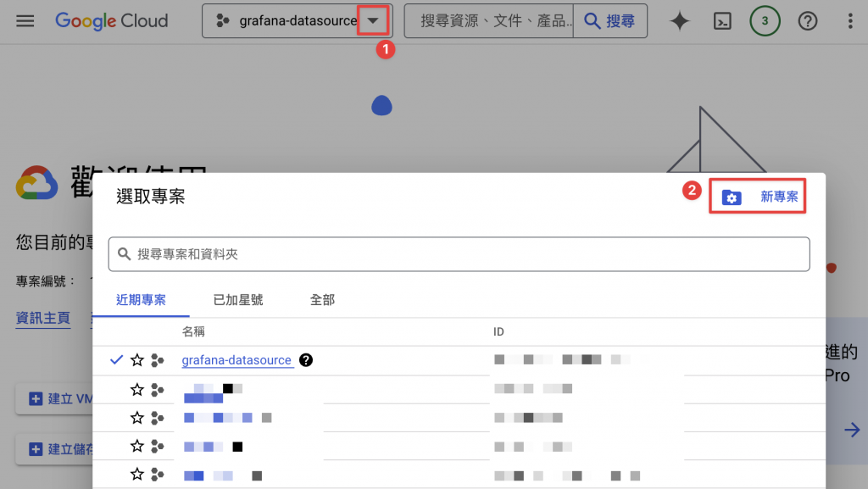Open the hamburger navigation menu
This screenshot has width=868, height=489.
(x=25, y=21)
